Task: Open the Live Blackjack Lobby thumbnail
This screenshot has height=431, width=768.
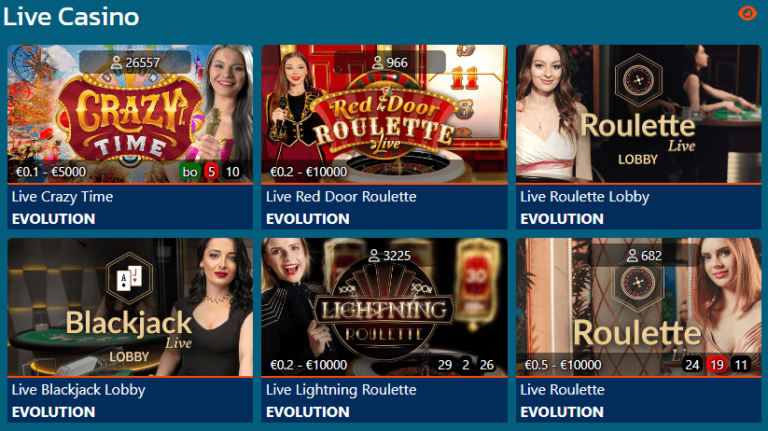Action: 130,307
